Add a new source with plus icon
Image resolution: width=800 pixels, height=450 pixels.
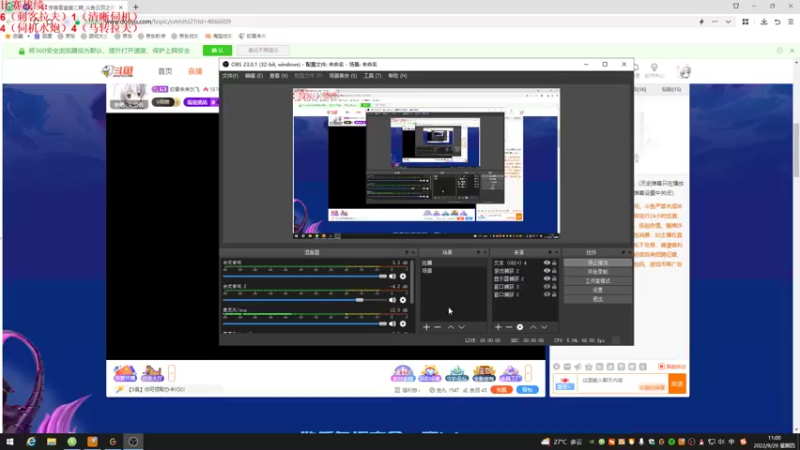[498, 327]
